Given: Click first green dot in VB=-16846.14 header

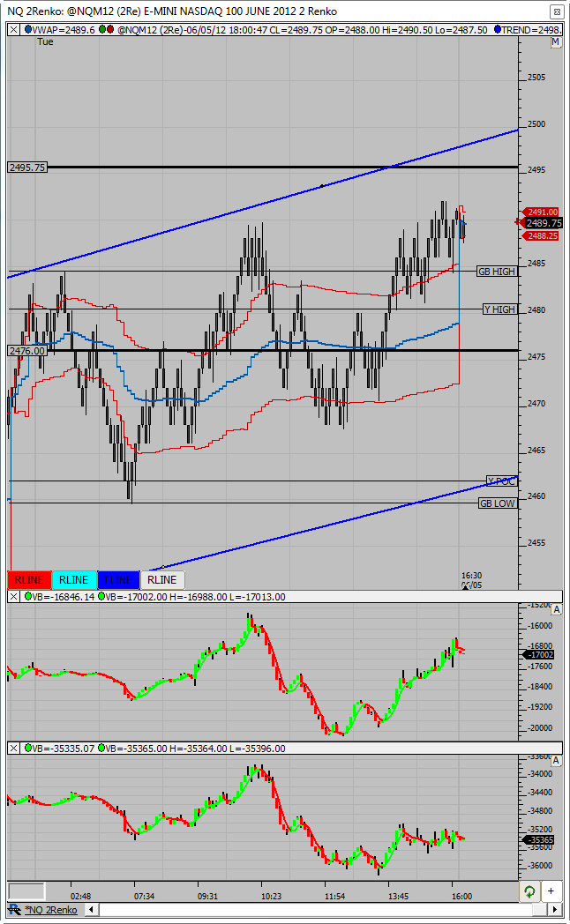Looking at the screenshot, I should click(x=27, y=597).
